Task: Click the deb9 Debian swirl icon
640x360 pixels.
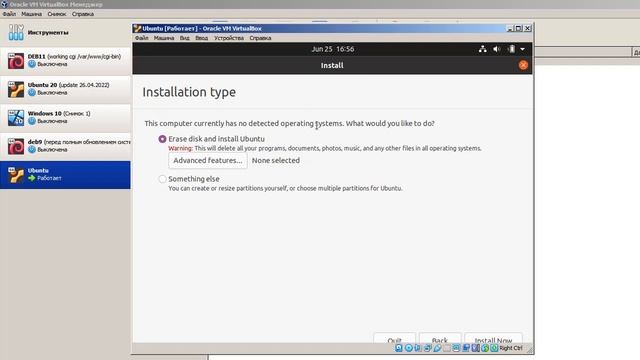Action: [x=16, y=147]
